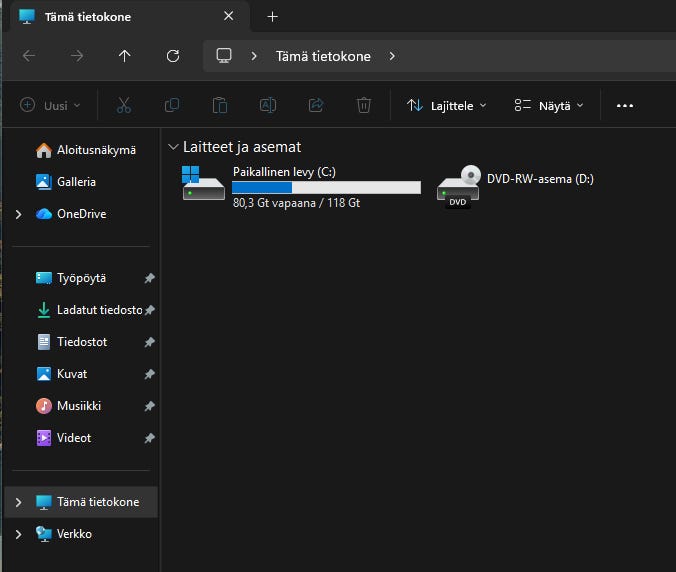676x572 pixels.
Task: Open the three-dot See more menu
Action: (625, 105)
